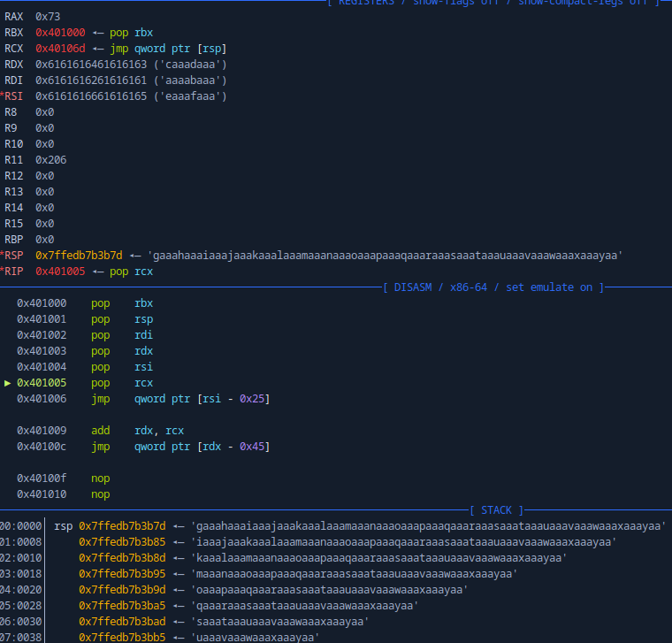Click the RBX register value 0x401000
This screenshot has height=643, width=672.
[x=60, y=33]
